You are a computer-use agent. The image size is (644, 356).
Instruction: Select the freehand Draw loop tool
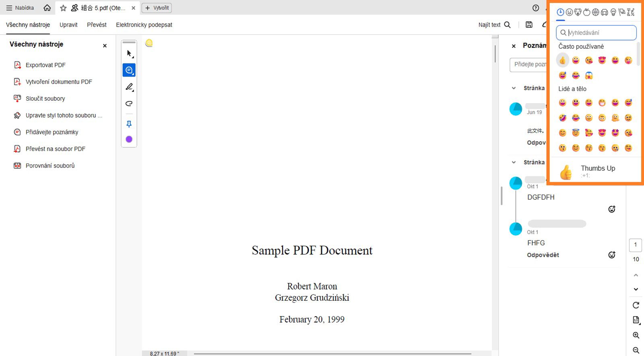coord(129,103)
